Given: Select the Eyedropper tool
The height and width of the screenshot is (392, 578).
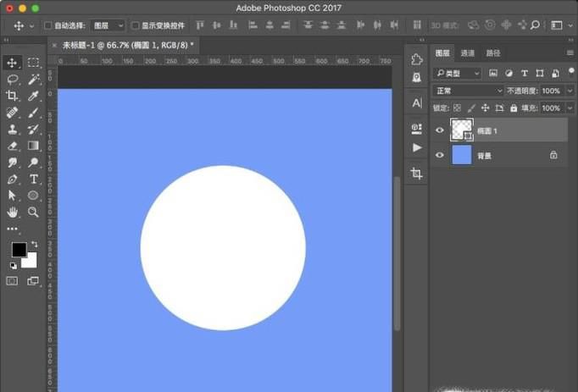Looking at the screenshot, I should (34, 96).
